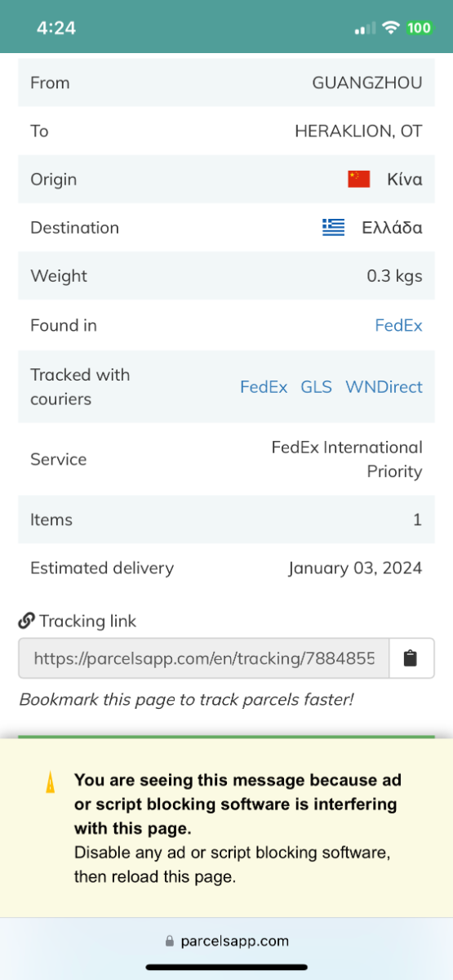The height and width of the screenshot is (980, 453).
Task: Tap the ad blocking warning message
Action: pos(237,830)
